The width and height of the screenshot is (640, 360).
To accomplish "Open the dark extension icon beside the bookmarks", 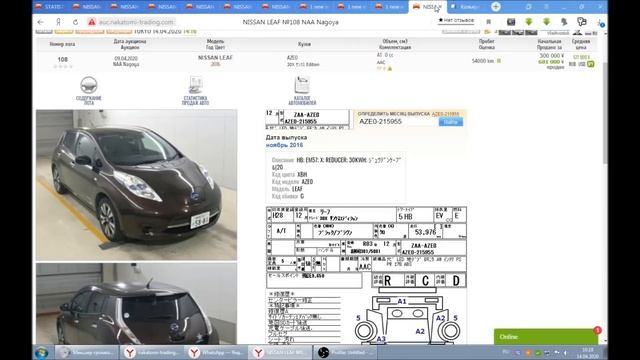I will coord(511,22).
